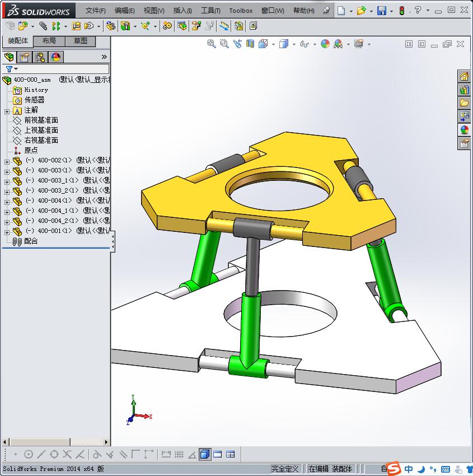Toggle the center point snap icon in bottom toolbar
The width and height of the screenshot is (473, 476).
click(x=28, y=455)
